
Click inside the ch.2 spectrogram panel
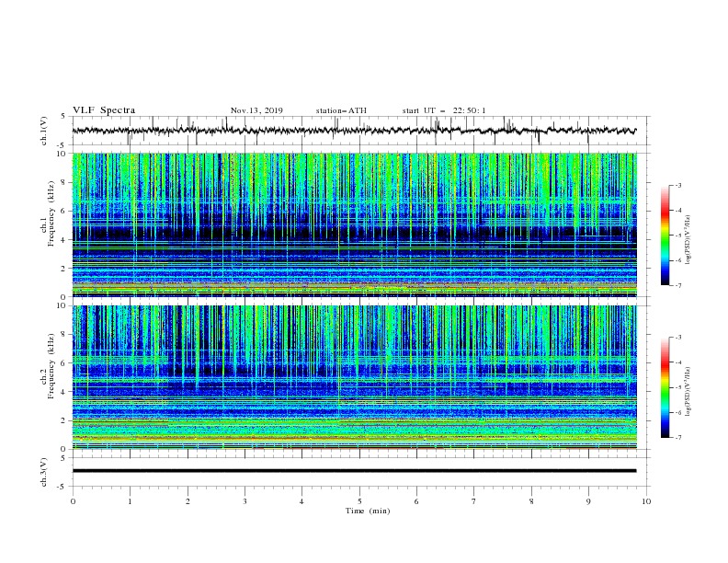pyautogui.click(x=354, y=377)
